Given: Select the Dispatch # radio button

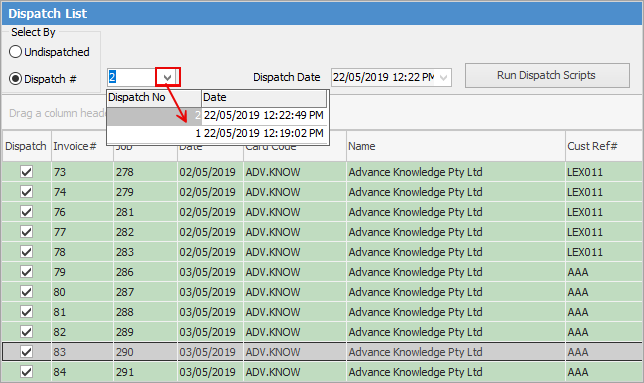Looking at the screenshot, I should pos(15,78).
